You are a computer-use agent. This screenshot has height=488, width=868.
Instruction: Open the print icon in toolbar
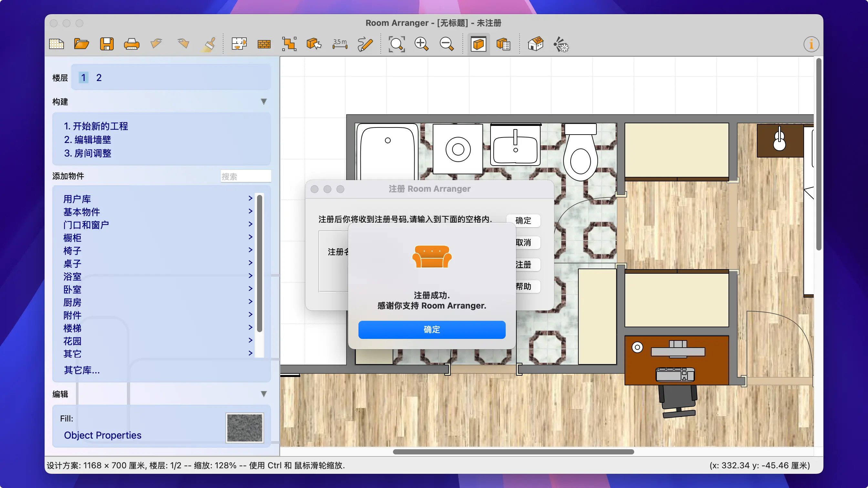click(131, 44)
